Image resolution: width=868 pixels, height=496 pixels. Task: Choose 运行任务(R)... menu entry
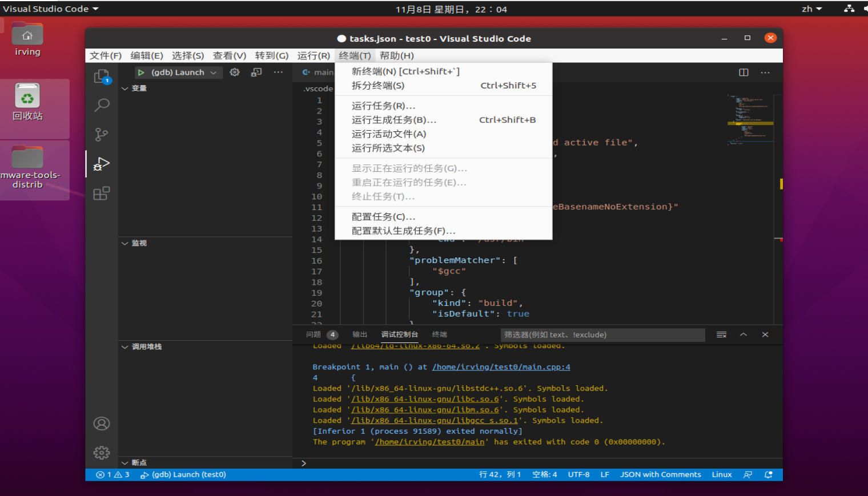pos(444,106)
